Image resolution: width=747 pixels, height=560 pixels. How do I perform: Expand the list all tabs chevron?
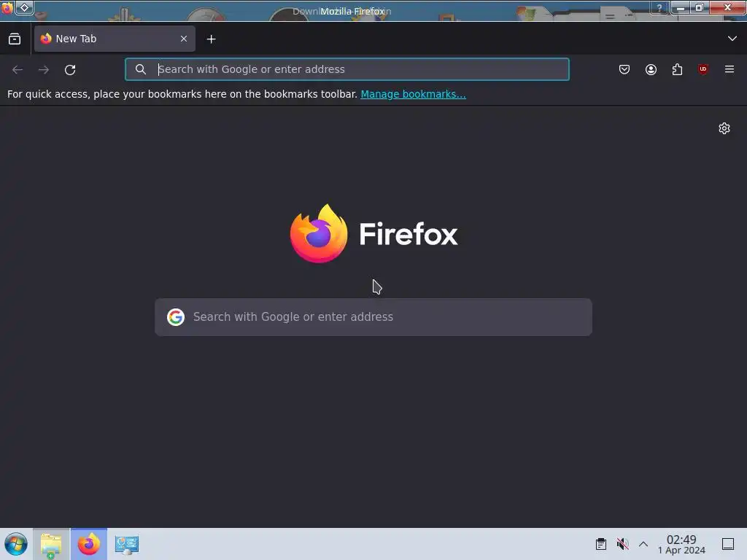pos(732,39)
